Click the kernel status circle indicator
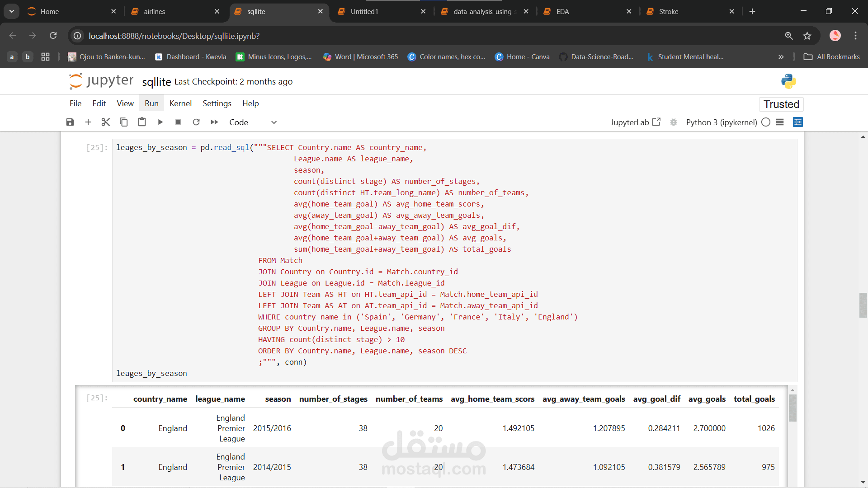 (x=766, y=122)
